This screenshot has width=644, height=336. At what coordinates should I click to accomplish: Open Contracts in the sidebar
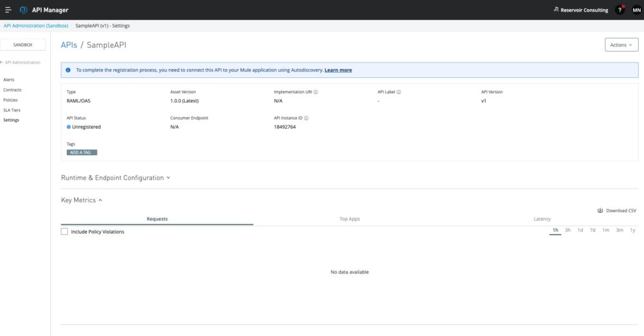pyautogui.click(x=12, y=90)
